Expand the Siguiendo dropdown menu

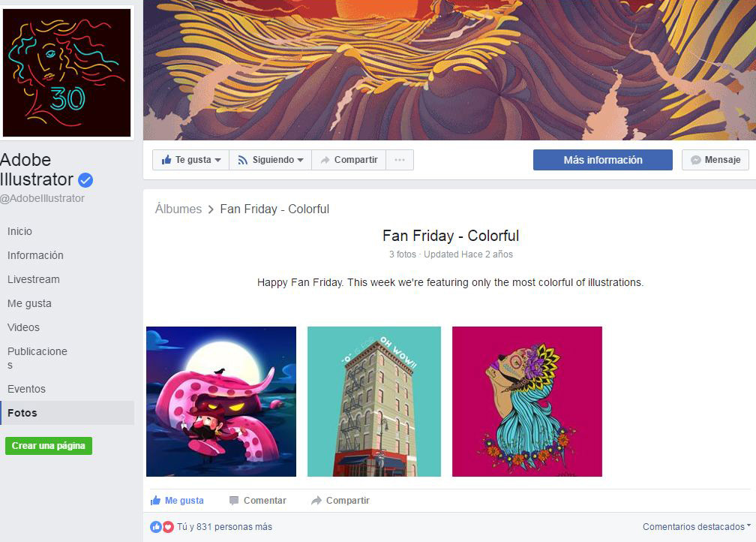click(x=271, y=160)
